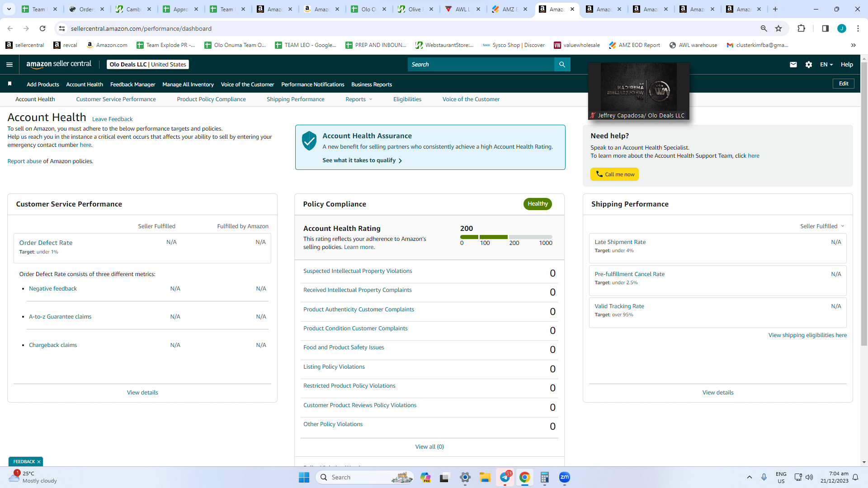Open the Customer Service Performance tab
The width and height of the screenshot is (868, 488).
pos(116,99)
